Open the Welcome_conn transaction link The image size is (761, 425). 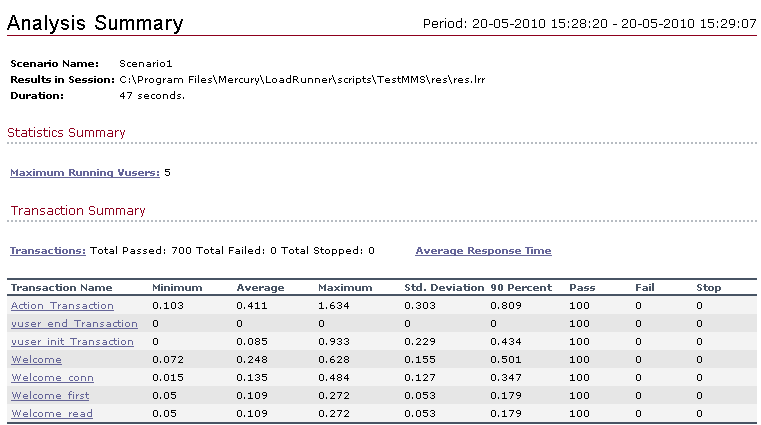[52, 377]
